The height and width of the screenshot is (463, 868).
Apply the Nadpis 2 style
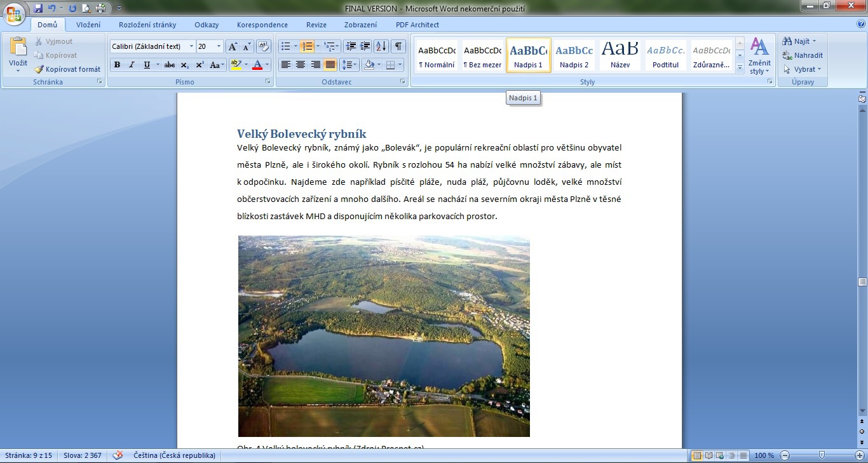(x=574, y=55)
